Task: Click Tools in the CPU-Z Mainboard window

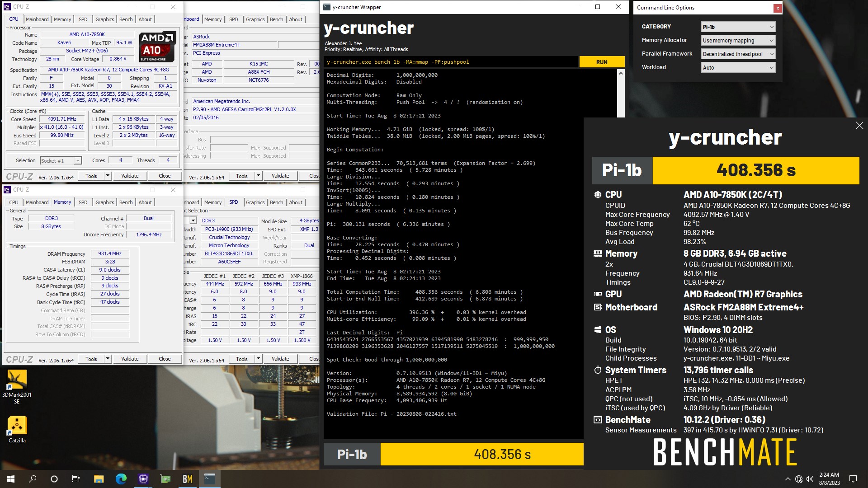Action: (x=242, y=176)
